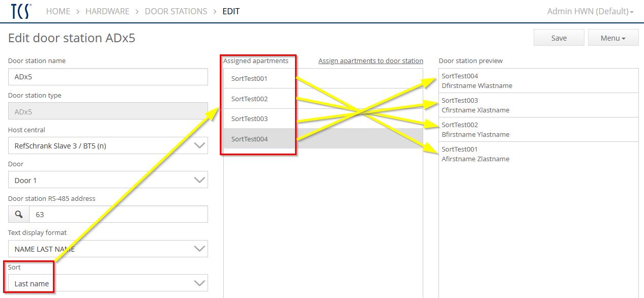Click the magnifier icon beside RS-485 address
This screenshot has width=644, height=298.
point(19,215)
